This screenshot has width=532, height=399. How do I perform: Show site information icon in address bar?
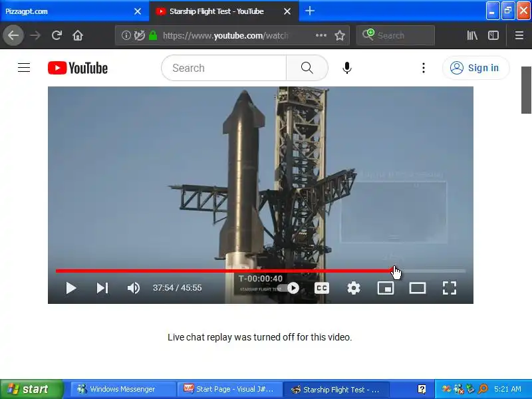126,35
